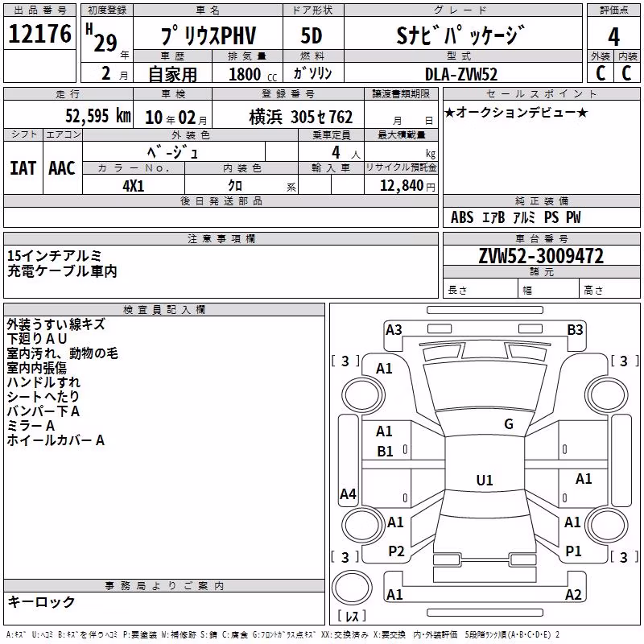Click damage mark B3 on the diagram
Image resolution: width=644 pixels, height=644 pixels.
575,330
